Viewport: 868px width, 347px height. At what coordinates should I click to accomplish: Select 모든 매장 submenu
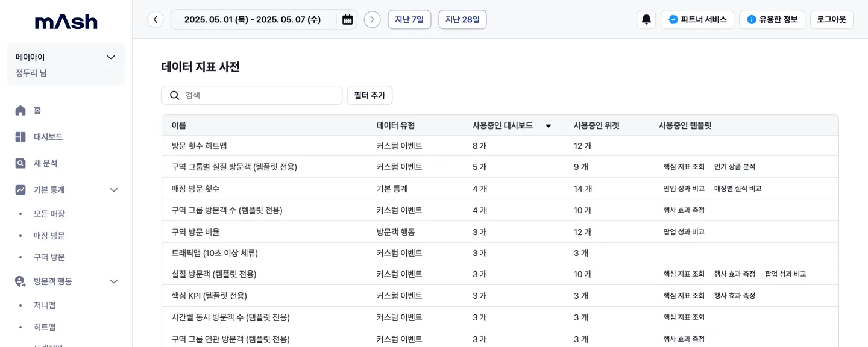(49, 214)
